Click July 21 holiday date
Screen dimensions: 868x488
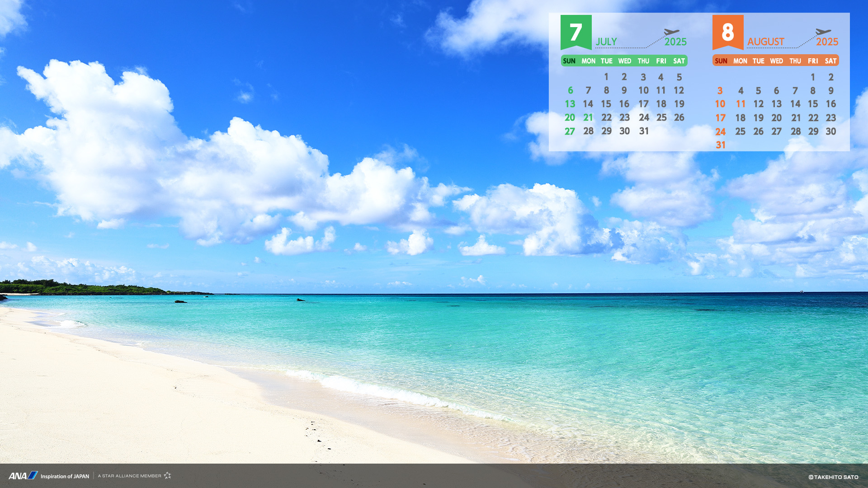click(588, 117)
